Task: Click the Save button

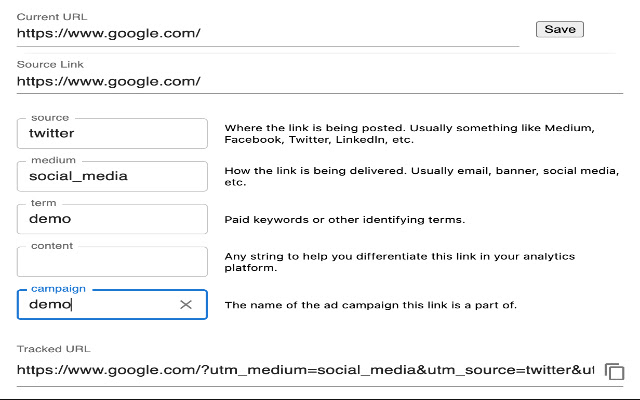Action: pos(560,29)
